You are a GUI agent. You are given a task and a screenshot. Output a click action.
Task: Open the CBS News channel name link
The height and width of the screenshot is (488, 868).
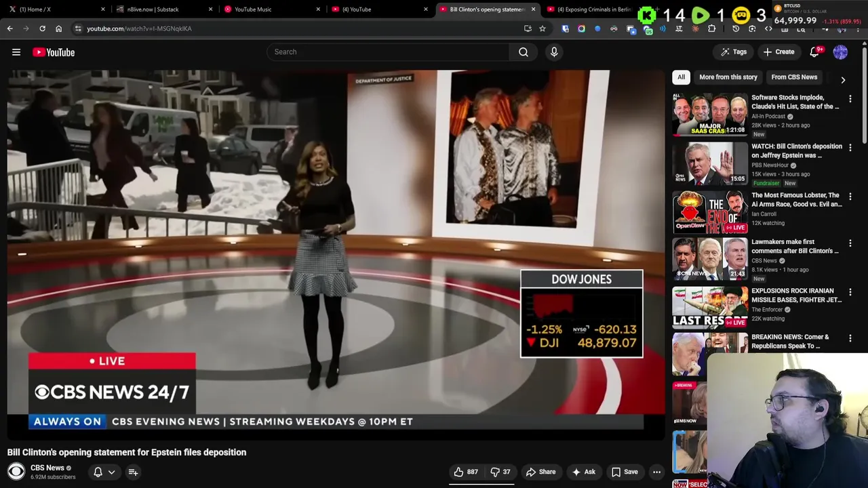pos(47,468)
